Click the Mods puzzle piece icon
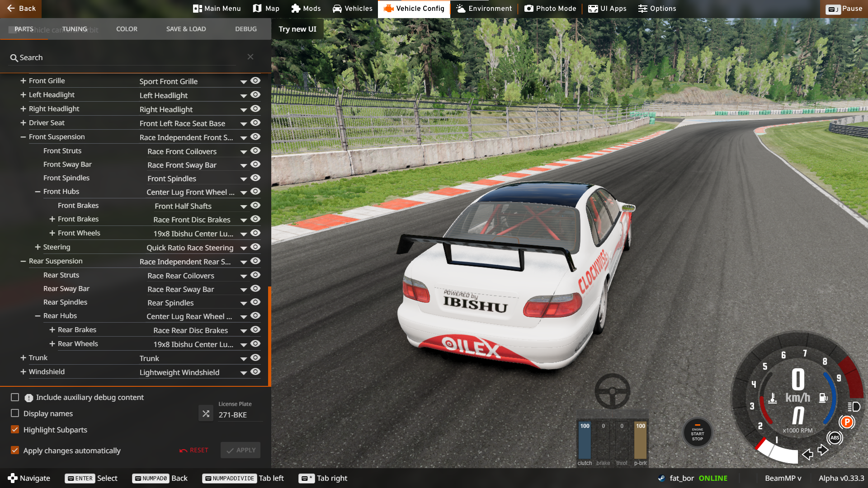Image resolution: width=868 pixels, height=488 pixels. click(296, 9)
